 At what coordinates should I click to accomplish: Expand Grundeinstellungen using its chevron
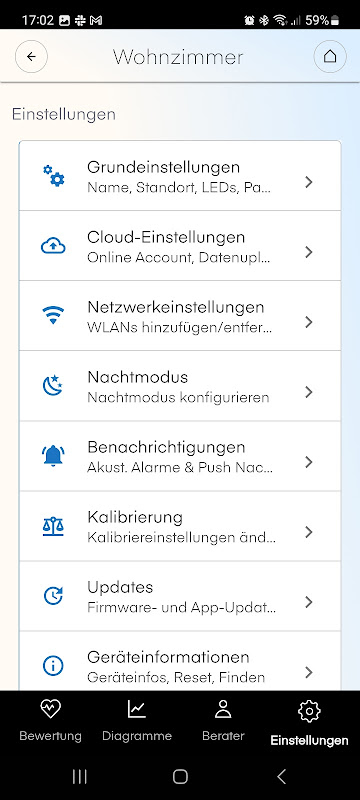coord(308,182)
